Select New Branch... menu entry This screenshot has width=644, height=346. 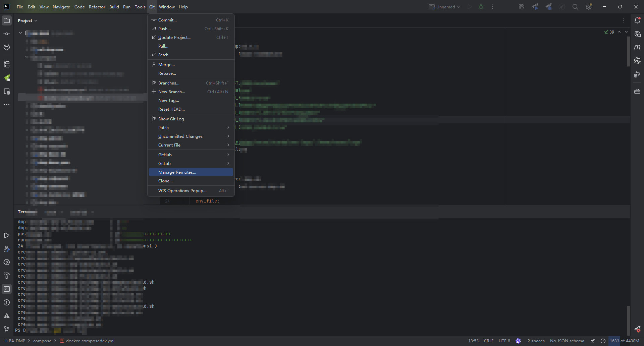191,92
